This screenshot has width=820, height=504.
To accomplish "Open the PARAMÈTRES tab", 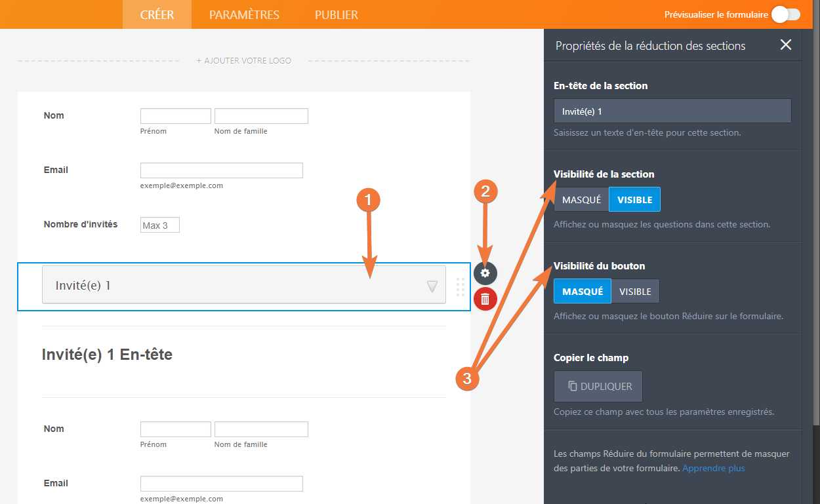I will (x=244, y=14).
